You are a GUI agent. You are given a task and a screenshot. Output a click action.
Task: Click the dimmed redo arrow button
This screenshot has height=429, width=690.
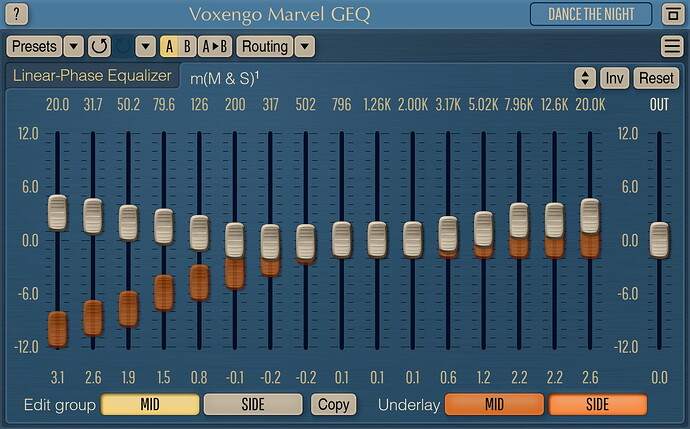(x=123, y=46)
